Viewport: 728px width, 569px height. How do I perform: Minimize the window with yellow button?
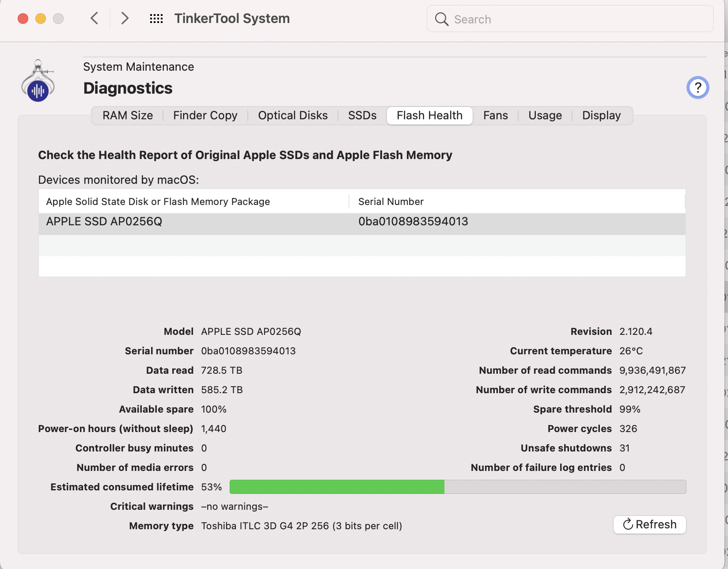point(41,19)
